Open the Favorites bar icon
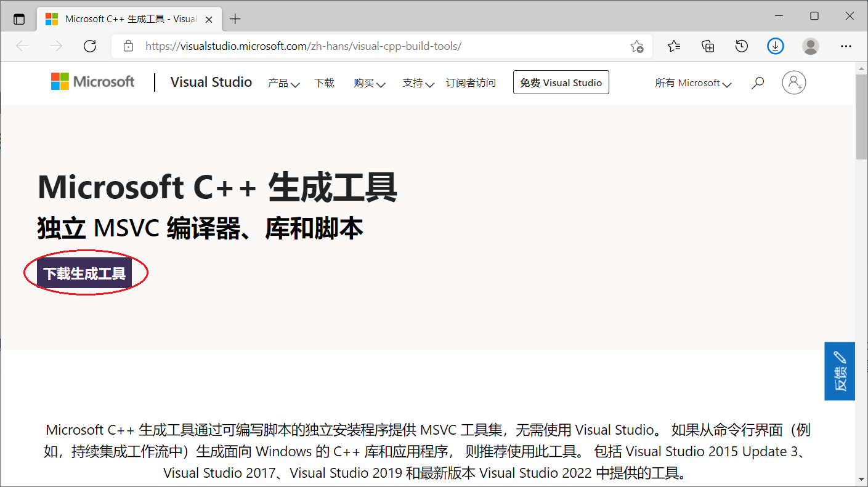 (x=674, y=46)
